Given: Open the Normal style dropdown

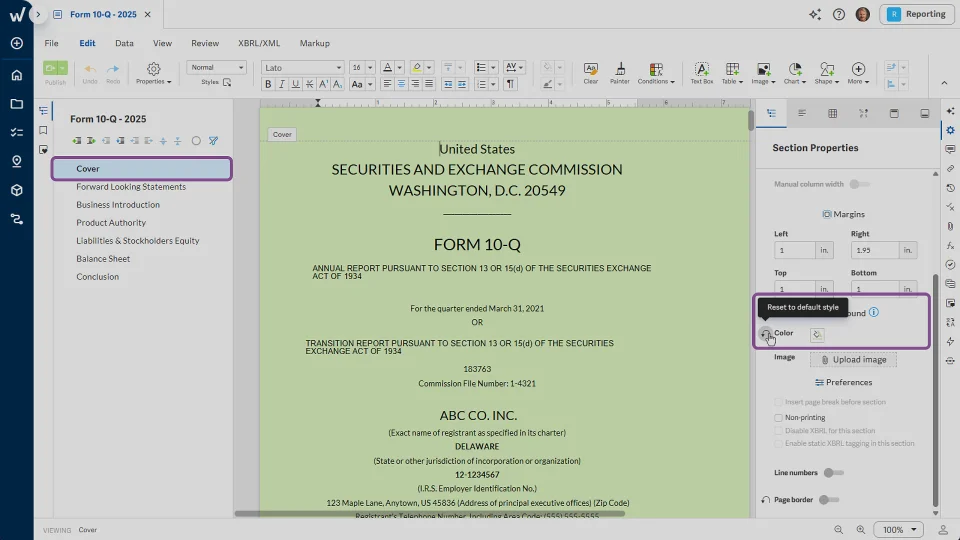Looking at the screenshot, I should click(x=216, y=67).
